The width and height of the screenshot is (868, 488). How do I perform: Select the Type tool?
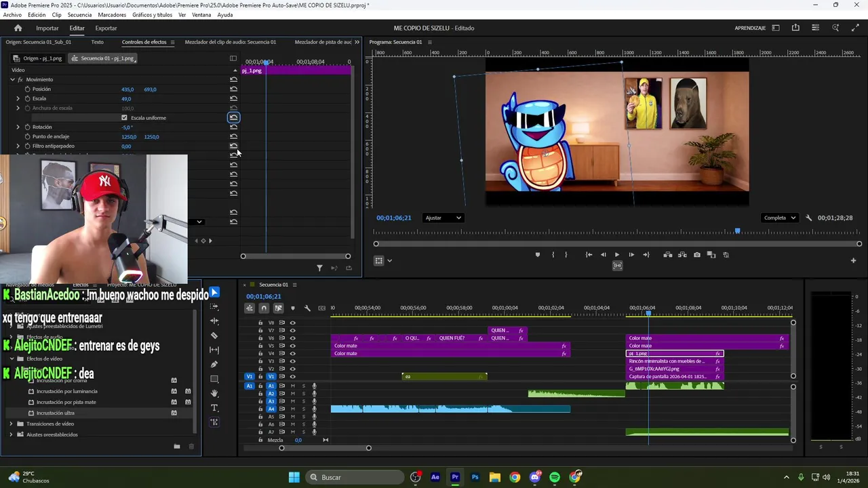pyautogui.click(x=214, y=408)
